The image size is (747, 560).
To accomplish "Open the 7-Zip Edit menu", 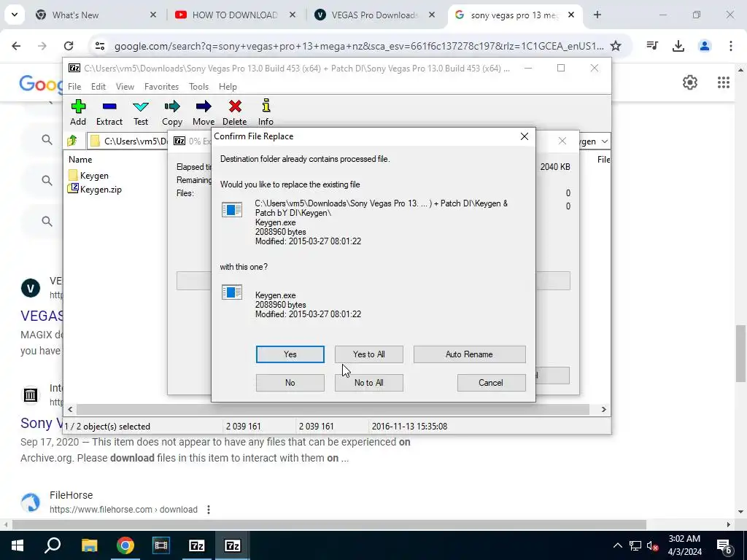I will click(98, 87).
